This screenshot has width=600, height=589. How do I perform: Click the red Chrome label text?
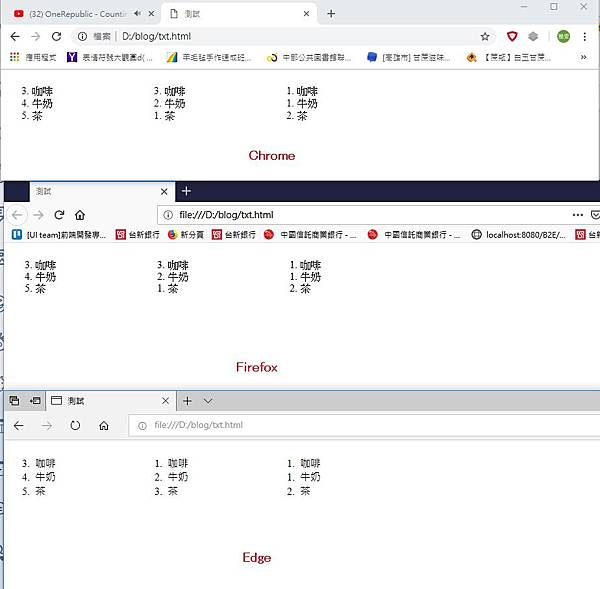coord(272,155)
